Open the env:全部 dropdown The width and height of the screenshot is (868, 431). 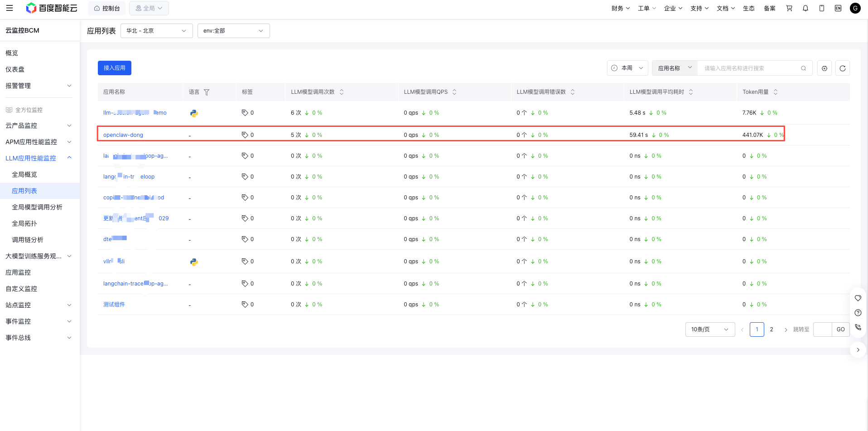click(233, 31)
